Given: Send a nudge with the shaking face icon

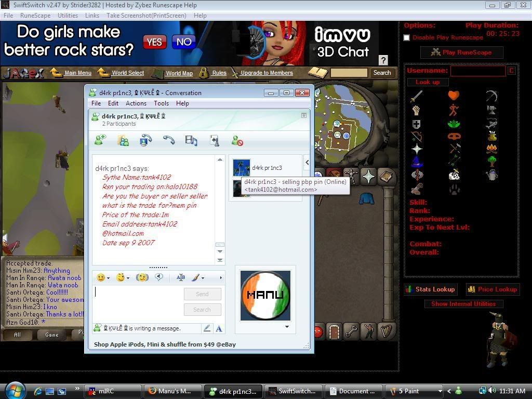Looking at the screenshot, I should [142, 277].
